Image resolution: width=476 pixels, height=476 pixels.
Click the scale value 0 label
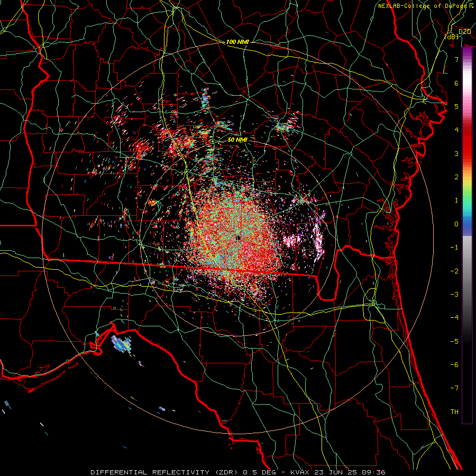pos(456,224)
